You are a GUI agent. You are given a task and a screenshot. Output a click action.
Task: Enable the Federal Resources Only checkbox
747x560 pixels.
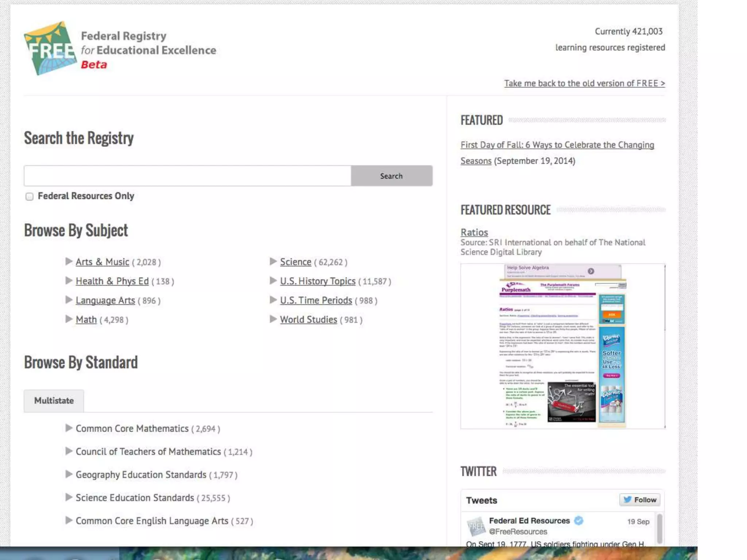pyautogui.click(x=30, y=197)
